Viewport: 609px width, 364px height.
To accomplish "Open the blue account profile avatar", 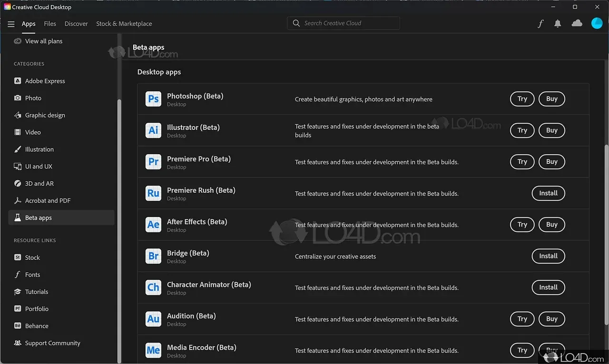I will (597, 23).
